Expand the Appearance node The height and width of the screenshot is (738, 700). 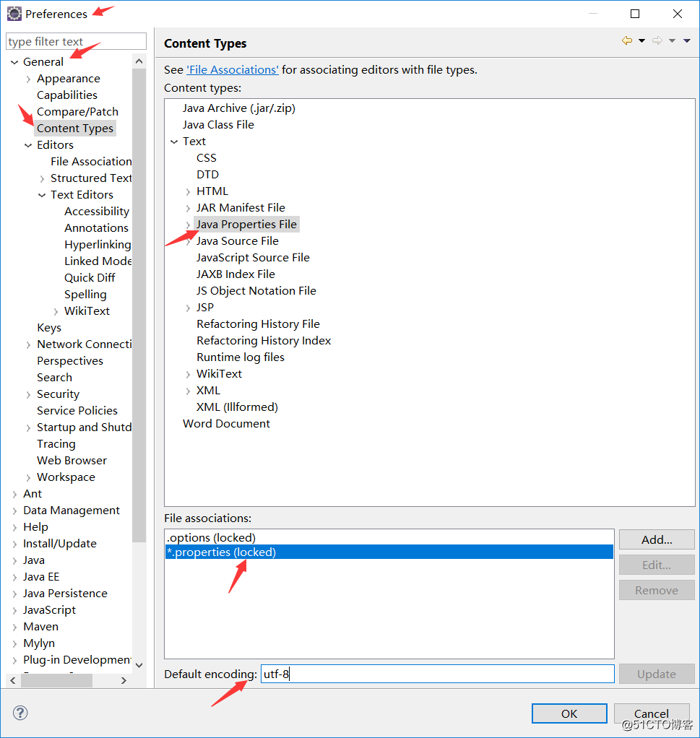pyautogui.click(x=28, y=79)
